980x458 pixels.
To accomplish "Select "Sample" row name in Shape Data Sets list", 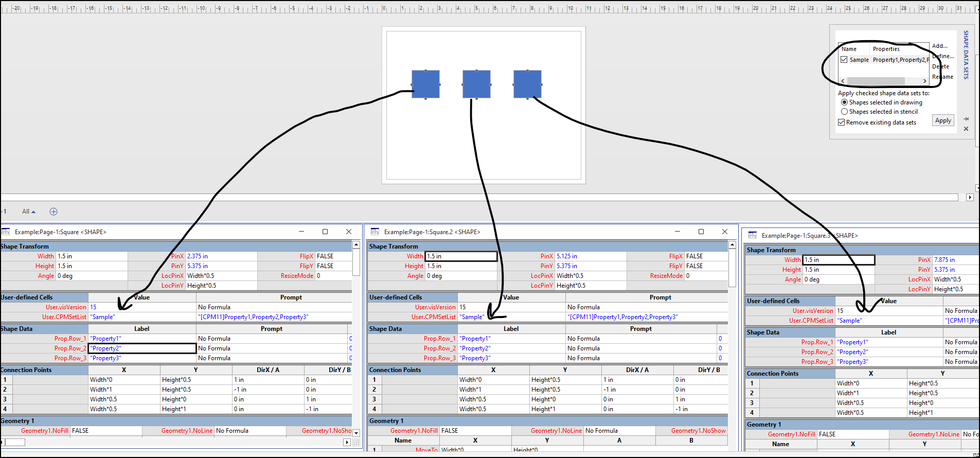I will tap(859, 60).
